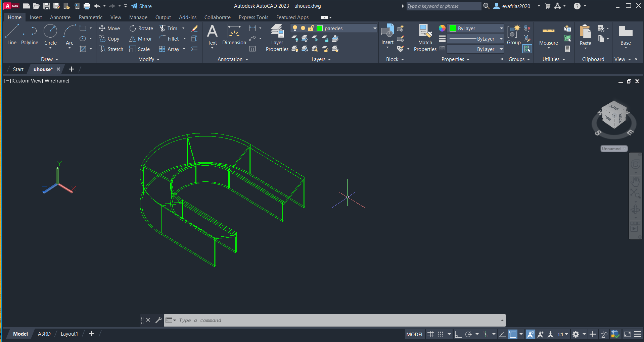Expand the Draw panel
Screen dimensions: 644x342
pos(49,59)
